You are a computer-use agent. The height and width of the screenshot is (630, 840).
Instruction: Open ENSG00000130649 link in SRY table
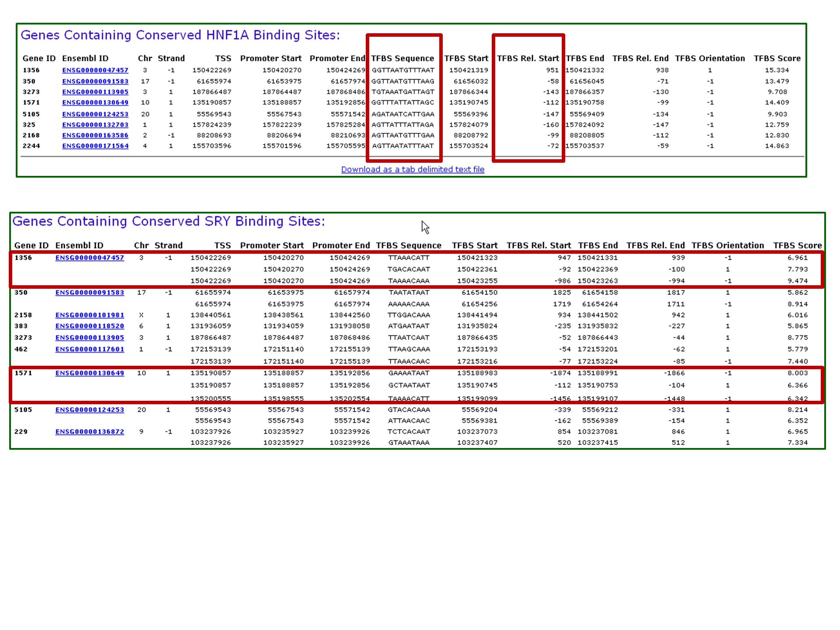point(89,373)
